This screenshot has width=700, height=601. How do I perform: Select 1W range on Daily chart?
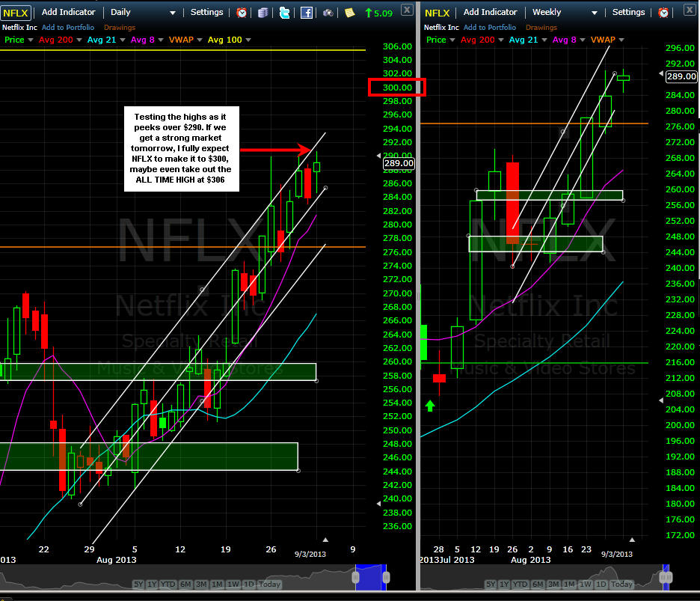pyautogui.click(x=233, y=584)
